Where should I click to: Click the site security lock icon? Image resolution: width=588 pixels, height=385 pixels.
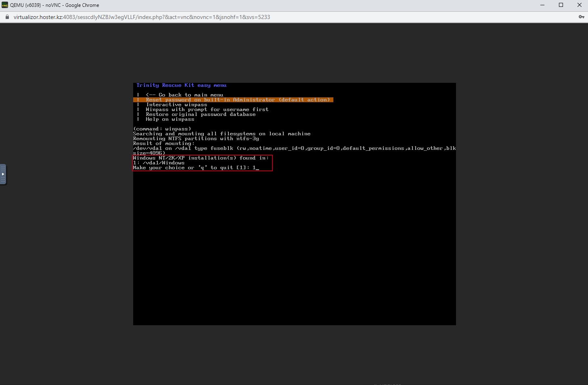point(7,17)
